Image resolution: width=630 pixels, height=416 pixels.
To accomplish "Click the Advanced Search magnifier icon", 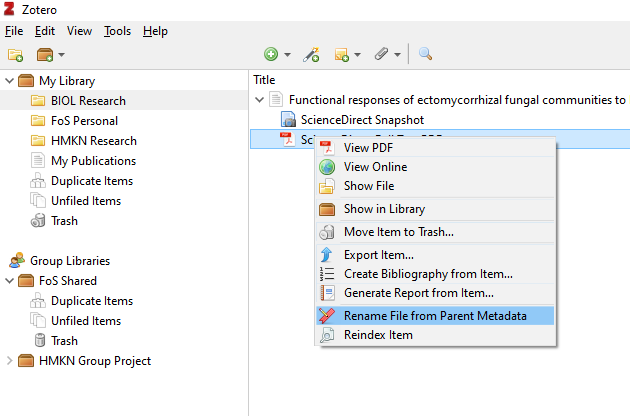I will pyautogui.click(x=425, y=54).
